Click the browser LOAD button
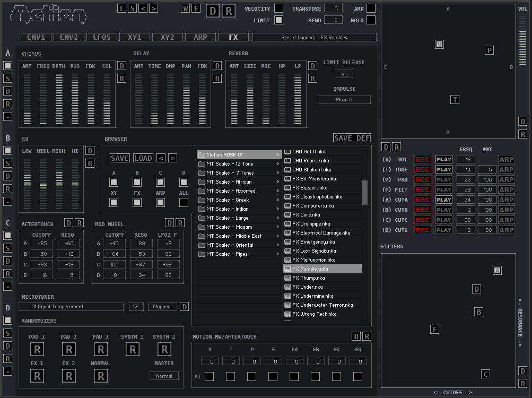This screenshot has width=532, height=398. (143, 158)
